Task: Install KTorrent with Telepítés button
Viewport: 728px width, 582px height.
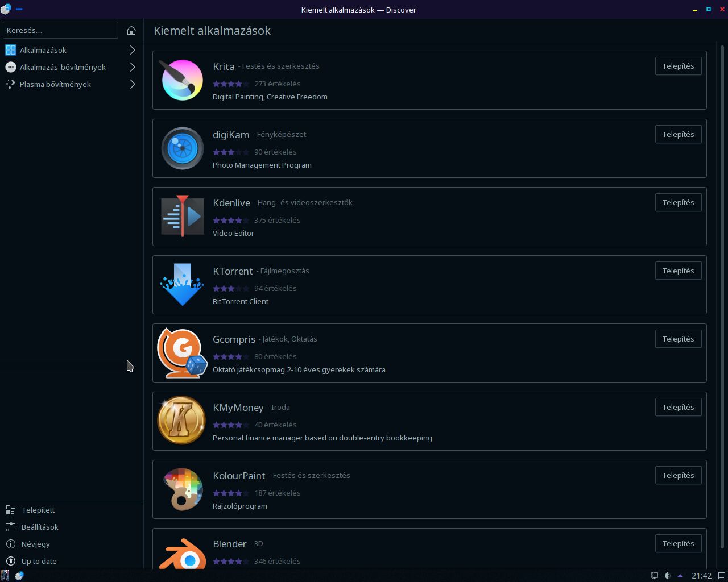Action: tap(678, 271)
